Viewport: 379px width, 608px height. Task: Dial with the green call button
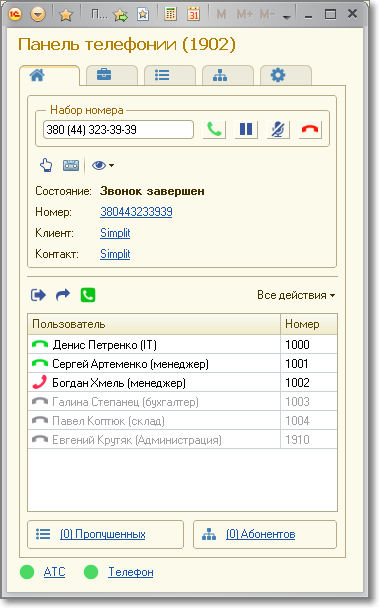point(214,129)
